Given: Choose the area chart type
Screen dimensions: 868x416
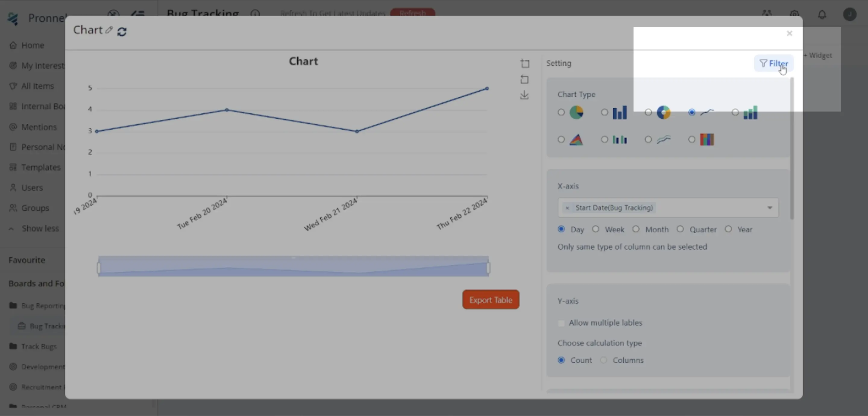Looking at the screenshot, I should (561, 139).
